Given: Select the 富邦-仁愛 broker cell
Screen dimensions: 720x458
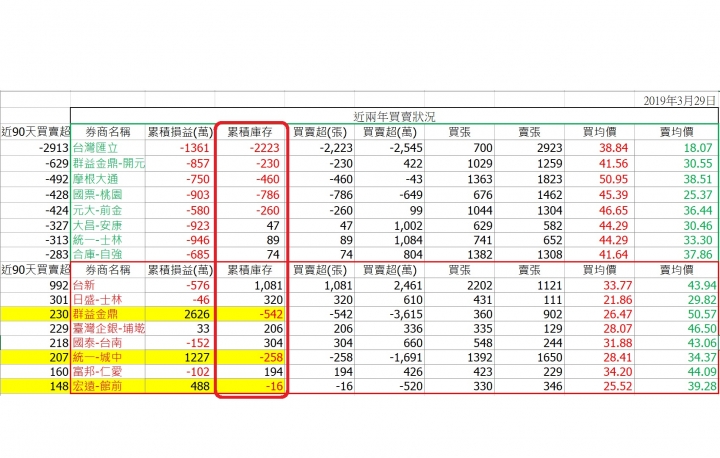Looking at the screenshot, I should 97,372.
